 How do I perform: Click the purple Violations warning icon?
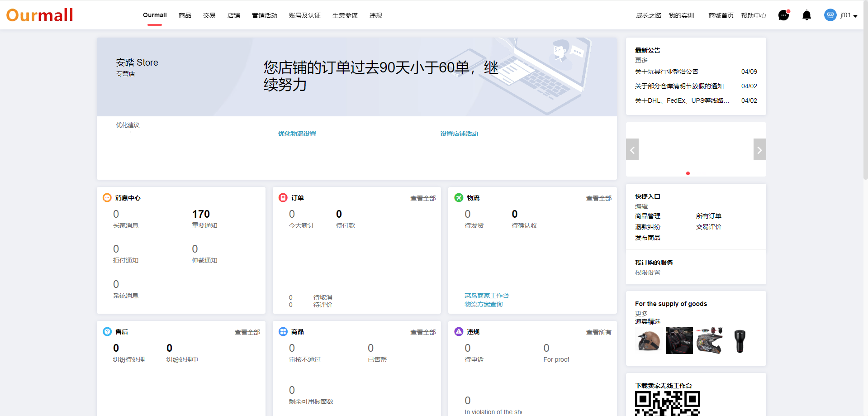click(x=459, y=332)
